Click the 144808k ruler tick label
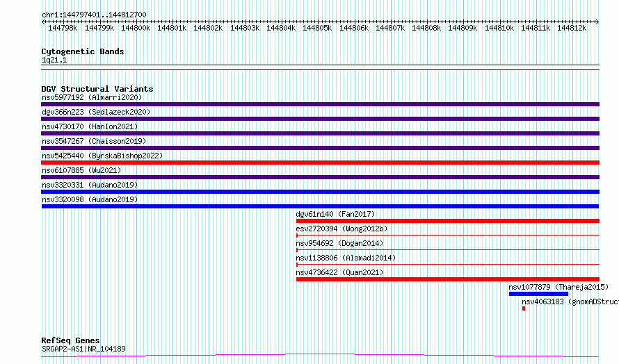The image size is (619, 364). point(426,28)
